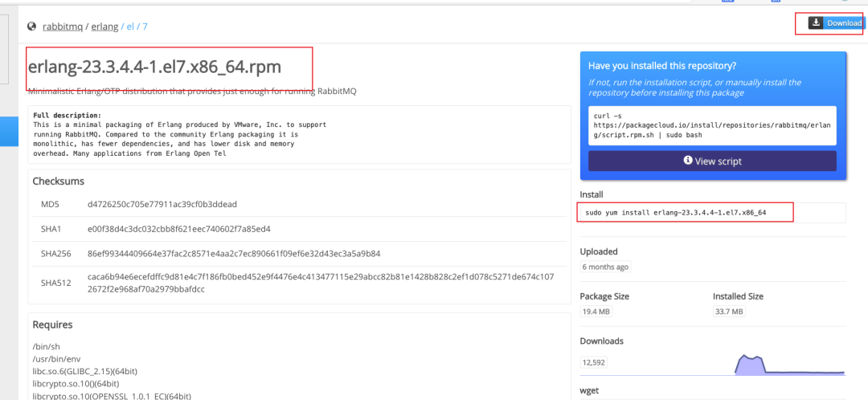Click the Download button at top right
Image resolution: width=868 pixels, height=400 pixels.
coord(836,23)
